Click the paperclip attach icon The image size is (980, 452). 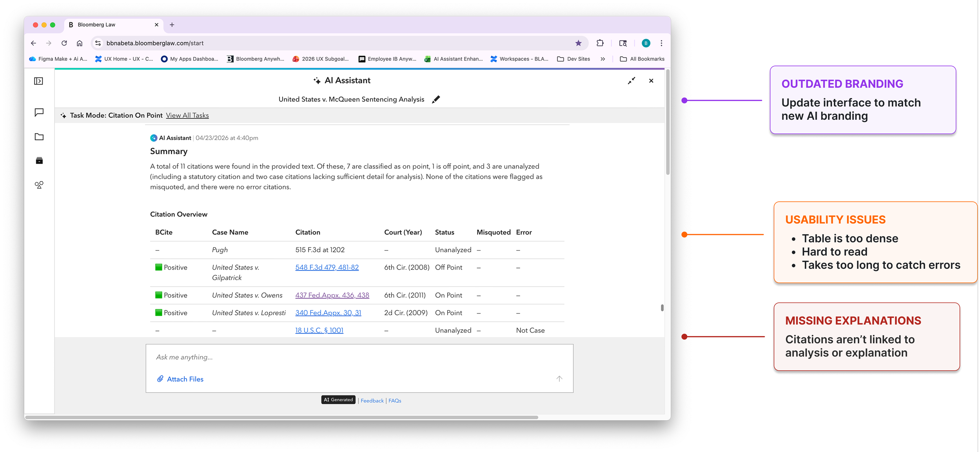[160, 379]
